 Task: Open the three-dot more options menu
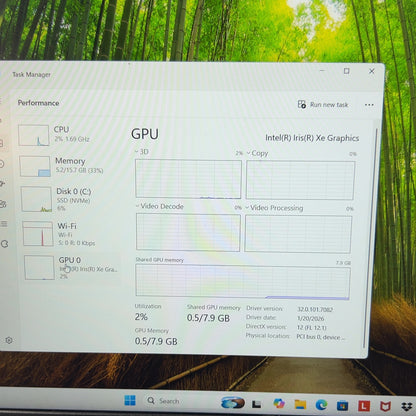point(369,105)
